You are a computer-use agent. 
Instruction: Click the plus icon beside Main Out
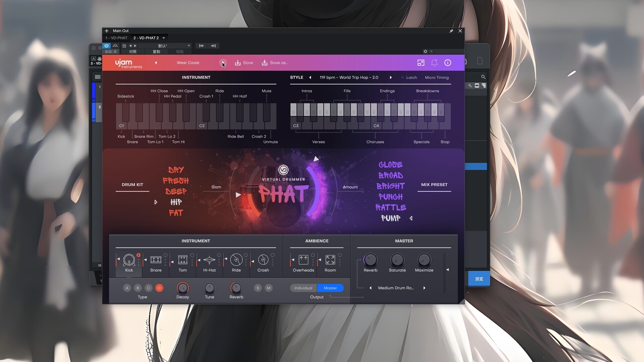(x=107, y=31)
